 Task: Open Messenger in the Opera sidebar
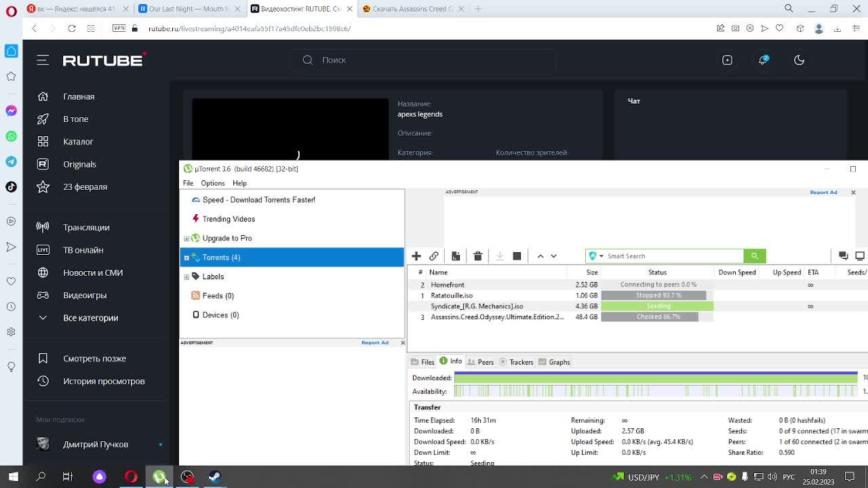11,110
